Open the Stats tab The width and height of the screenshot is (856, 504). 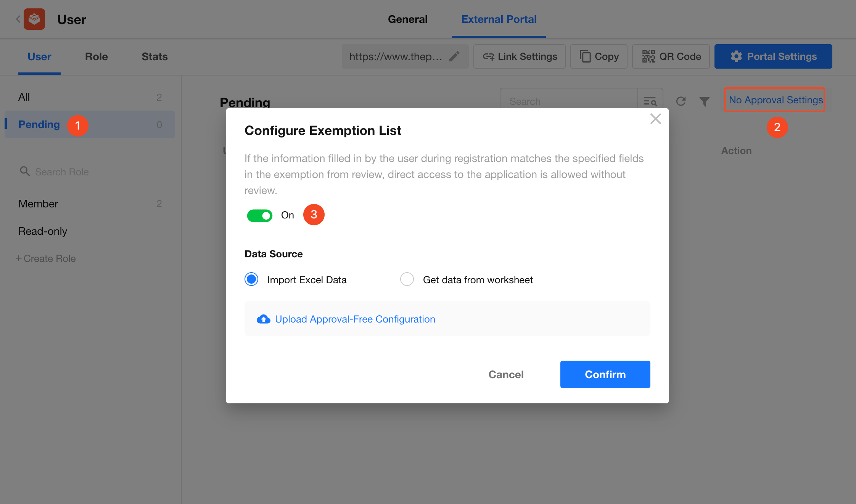154,56
